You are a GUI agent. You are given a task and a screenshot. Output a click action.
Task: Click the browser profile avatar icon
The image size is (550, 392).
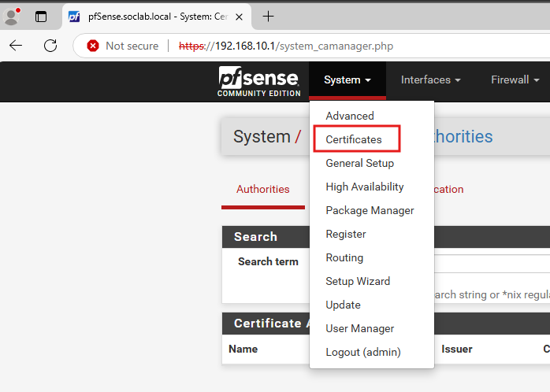pyautogui.click(x=11, y=17)
